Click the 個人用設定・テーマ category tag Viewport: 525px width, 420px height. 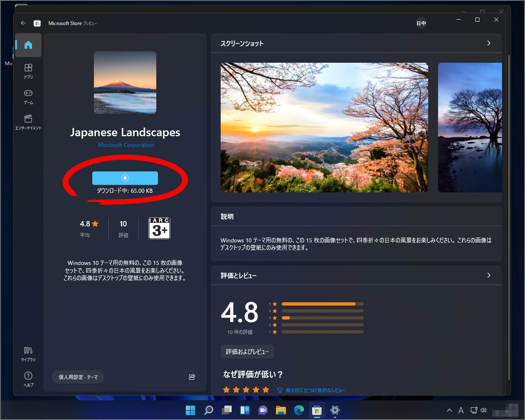(78, 377)
